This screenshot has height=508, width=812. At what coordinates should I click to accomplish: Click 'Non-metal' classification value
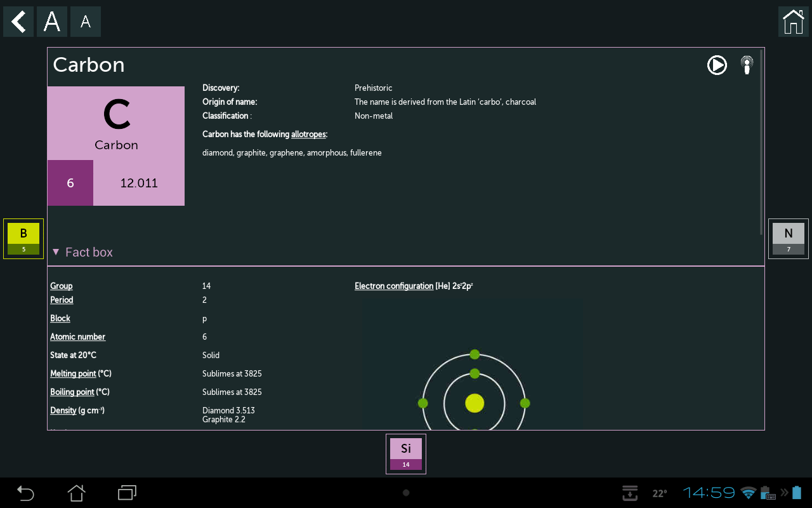(374, 116)
